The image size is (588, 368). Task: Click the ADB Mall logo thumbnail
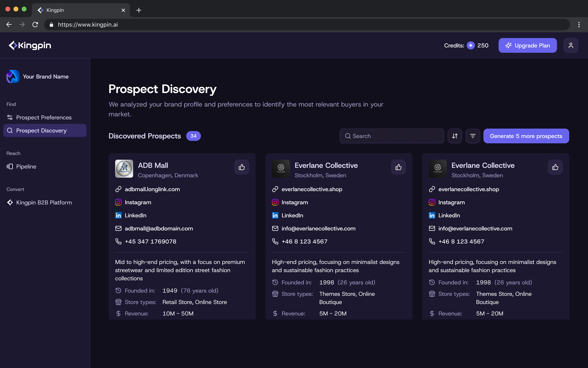pos(124,169)
